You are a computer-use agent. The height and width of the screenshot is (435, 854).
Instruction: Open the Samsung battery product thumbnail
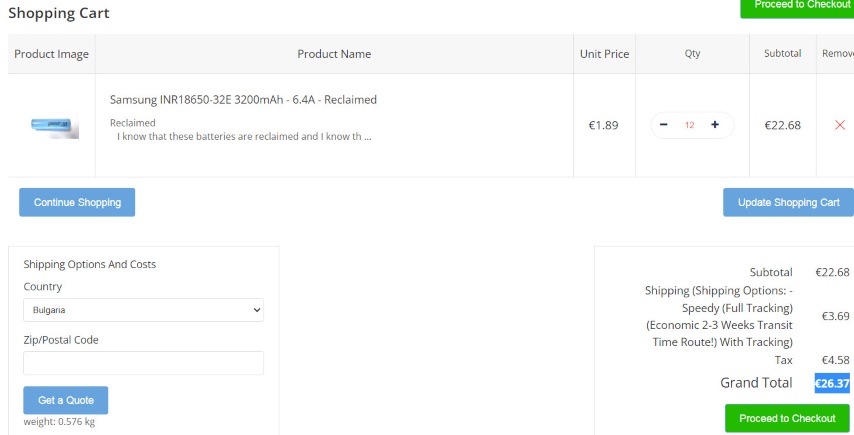(x=52, y=126)
